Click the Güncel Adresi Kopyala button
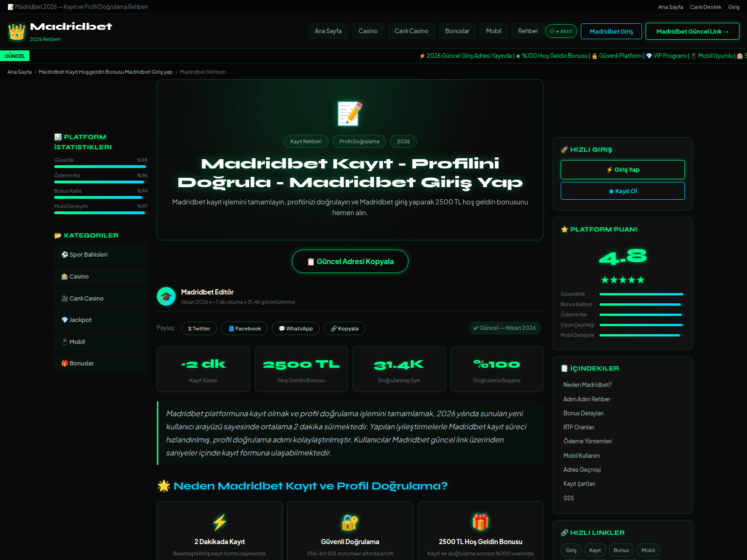Image resolution: width=747 pixels, height=560 pixels. (x=350, y=261)
